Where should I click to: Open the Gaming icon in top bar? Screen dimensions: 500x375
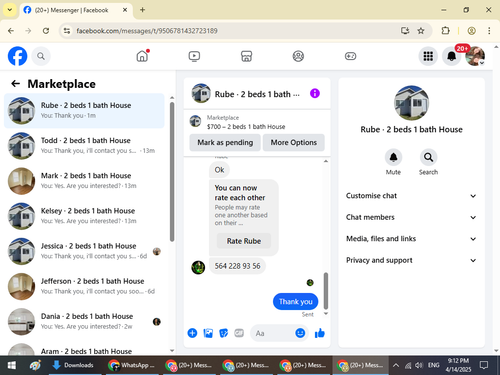[350, 56]
